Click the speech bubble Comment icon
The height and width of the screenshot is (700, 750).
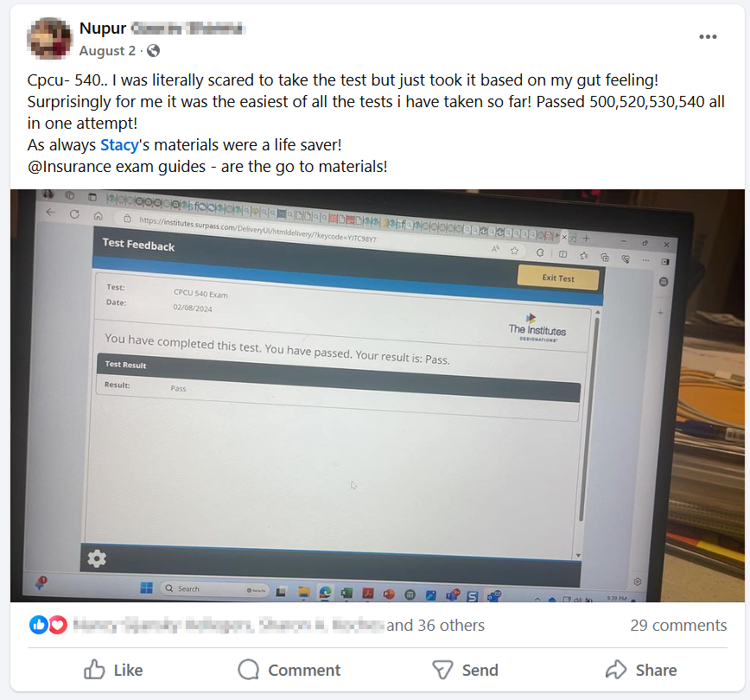pos(248,670)
